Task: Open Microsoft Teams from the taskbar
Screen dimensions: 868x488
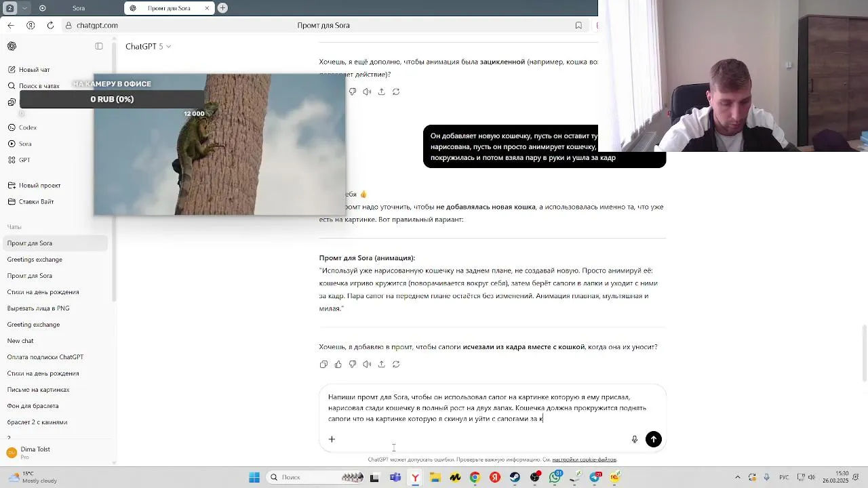Action: [x=395, y=477]
